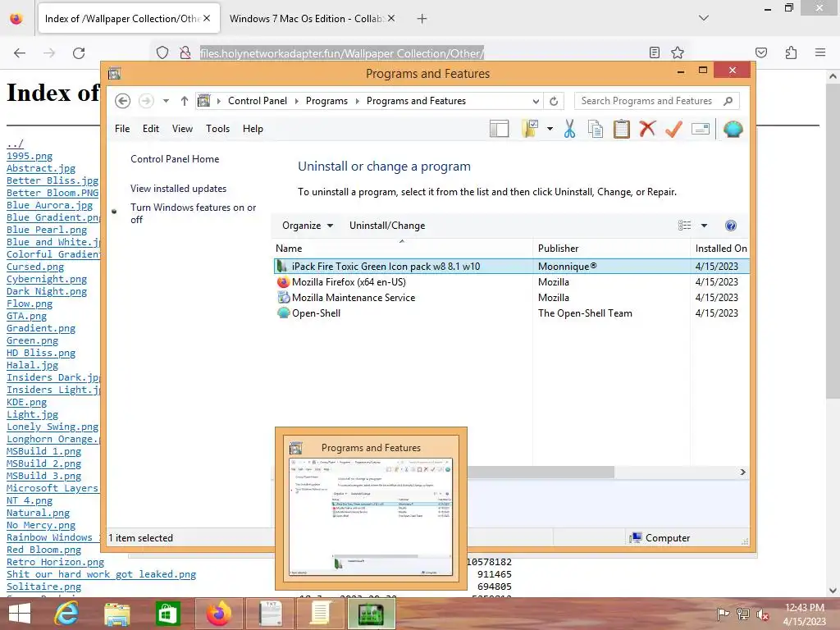The height and width of the screenshot is (630, 840).
Task: Click the red X Delete toolbar icon
Action: click(x=647, y=129)
